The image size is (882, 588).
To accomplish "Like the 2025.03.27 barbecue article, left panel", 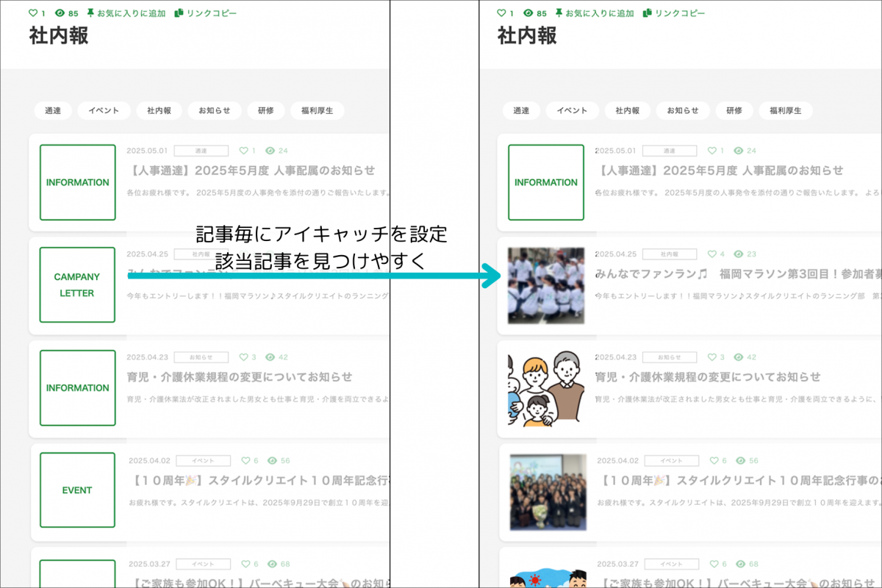I will click(x=245, y=564).
